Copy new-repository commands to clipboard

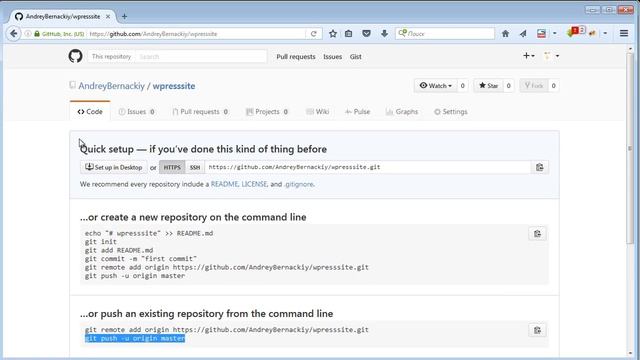pyautogui.click(x=537, y=233)
